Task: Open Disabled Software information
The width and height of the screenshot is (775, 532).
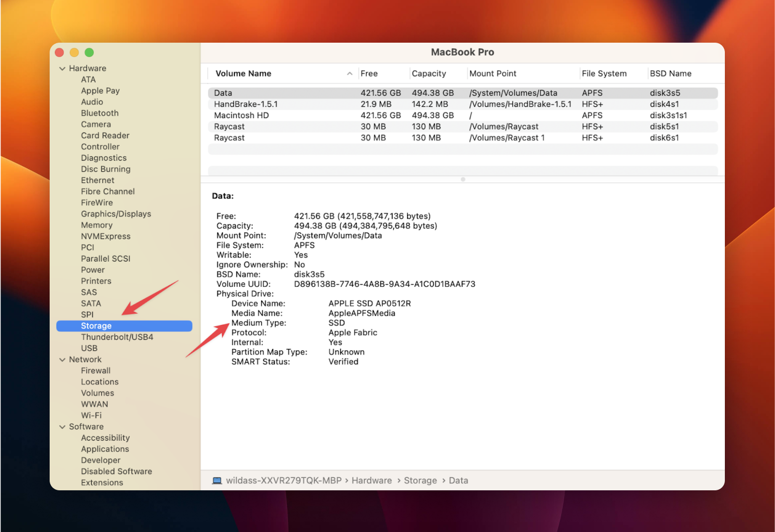Action: [116, 471]
